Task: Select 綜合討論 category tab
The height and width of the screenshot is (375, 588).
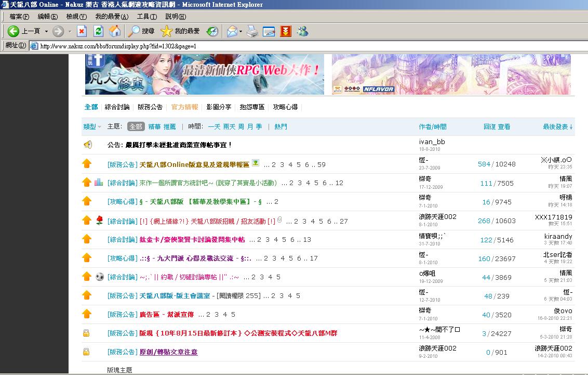Action: coord(117,107)
